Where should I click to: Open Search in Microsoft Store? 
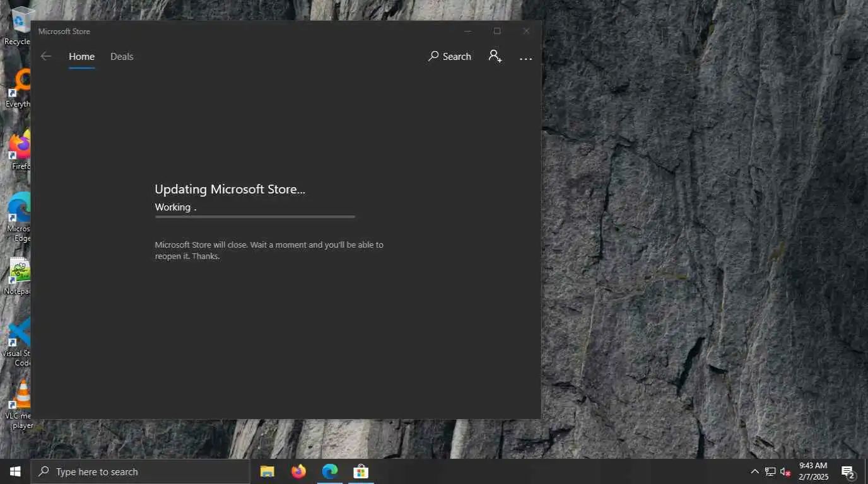(450, 57)
